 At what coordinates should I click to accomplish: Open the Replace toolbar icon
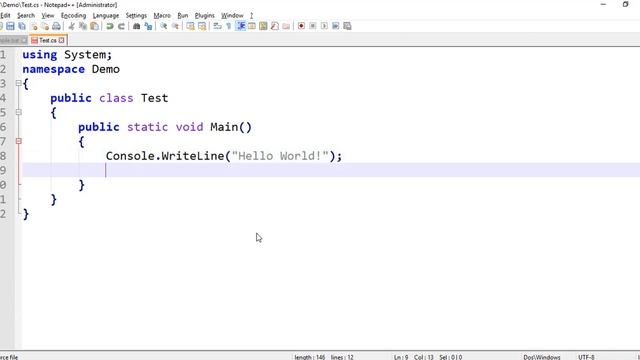pos(148,26)
